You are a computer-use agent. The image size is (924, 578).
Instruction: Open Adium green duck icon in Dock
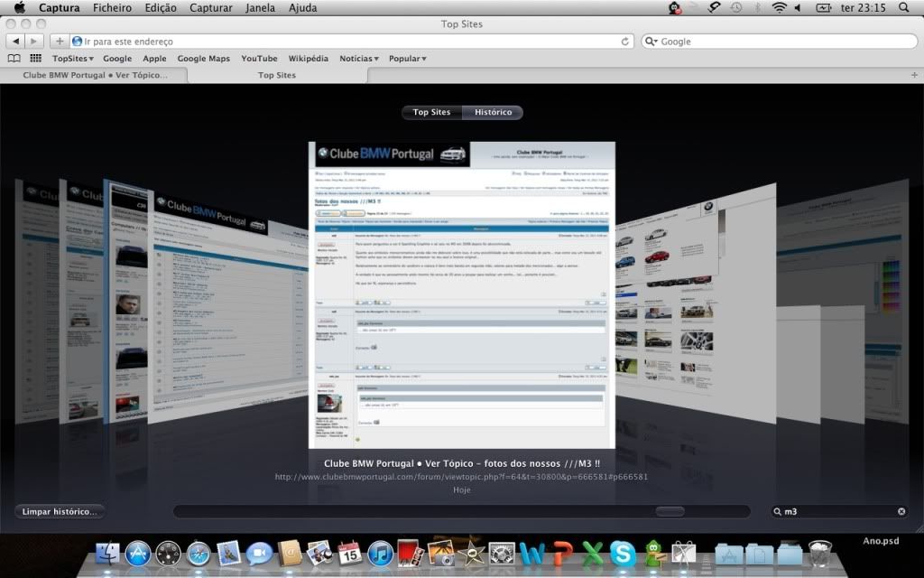click(654, 554)
